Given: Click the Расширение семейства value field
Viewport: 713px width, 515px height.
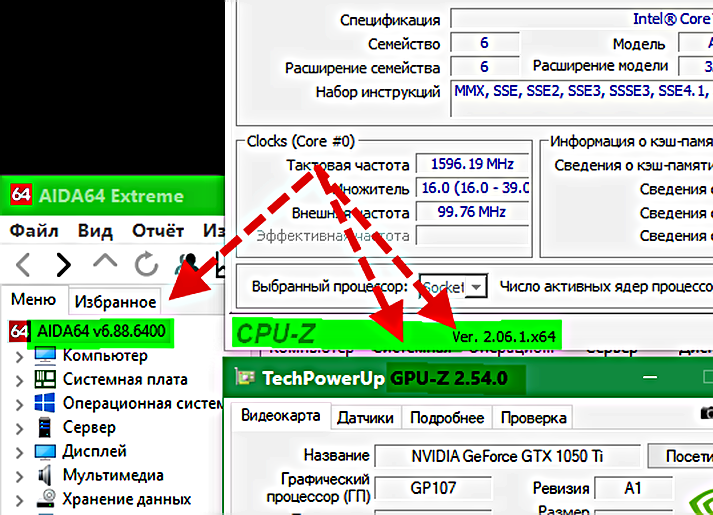Looking at the screenshot, I should [485, 66].
